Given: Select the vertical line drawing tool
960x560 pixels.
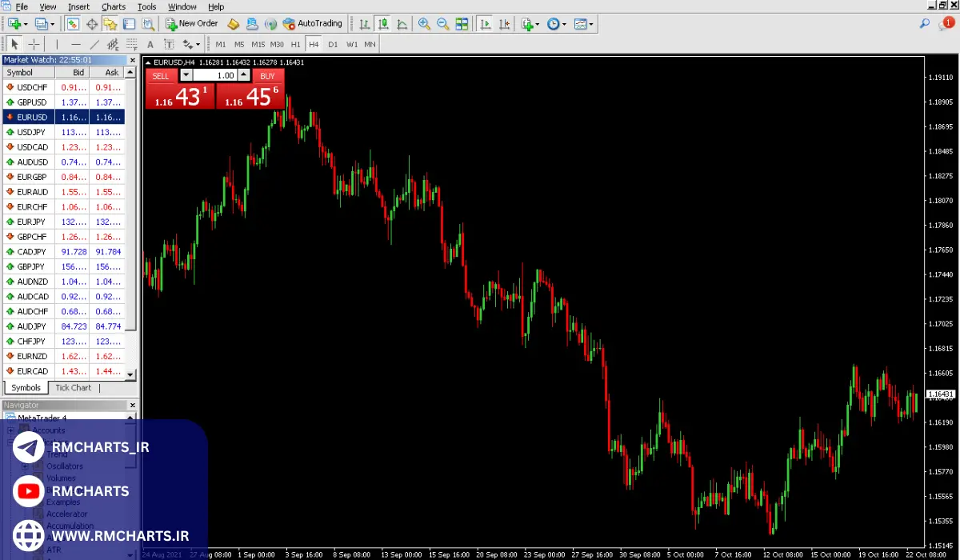Looking at the screenshot, I should [x=57, y=44].
